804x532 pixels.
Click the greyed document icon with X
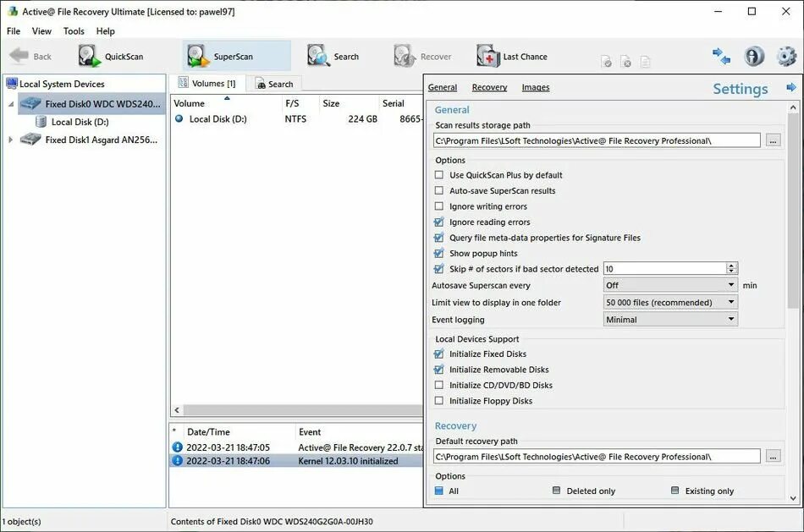point(625,62)
